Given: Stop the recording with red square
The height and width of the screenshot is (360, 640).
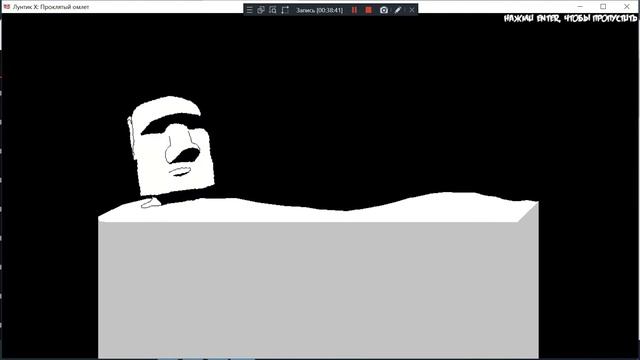Looking at the screenshot, I should click(x=369, y=10).
